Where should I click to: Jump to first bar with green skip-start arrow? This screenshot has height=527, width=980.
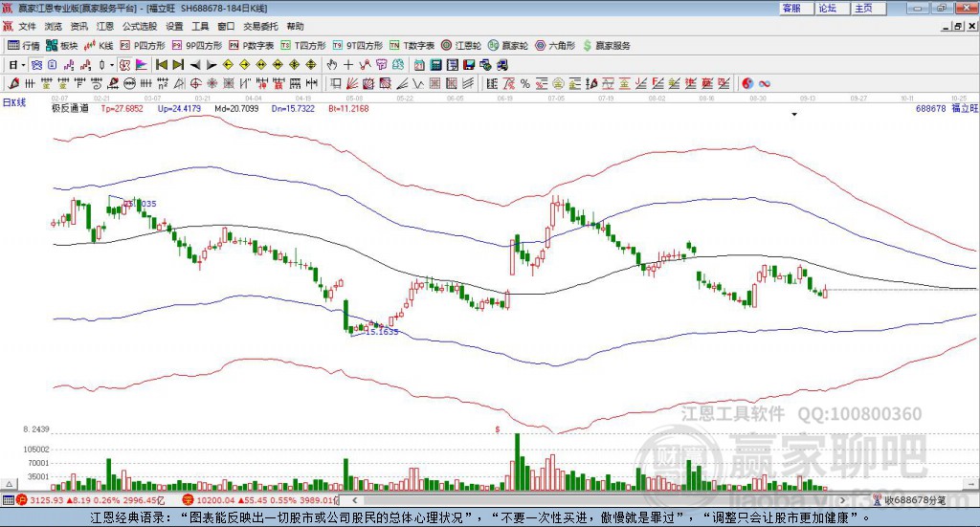pyautogui.click(x=161, y=65)
